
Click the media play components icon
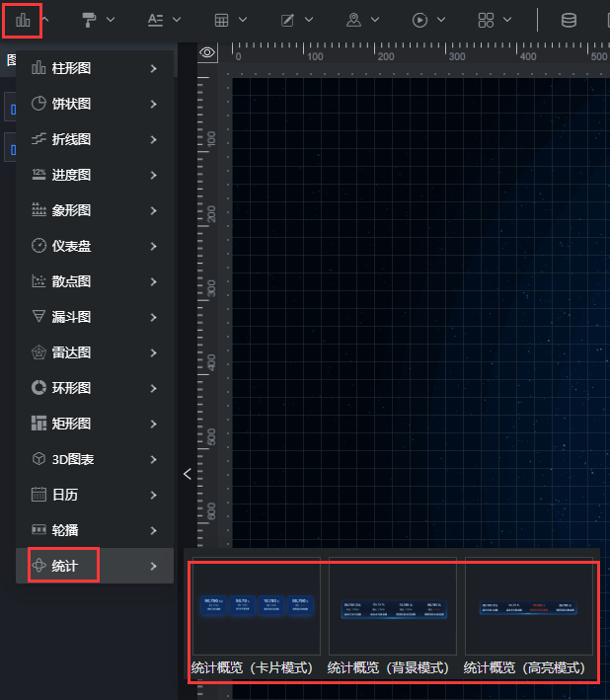pos(420,20)
